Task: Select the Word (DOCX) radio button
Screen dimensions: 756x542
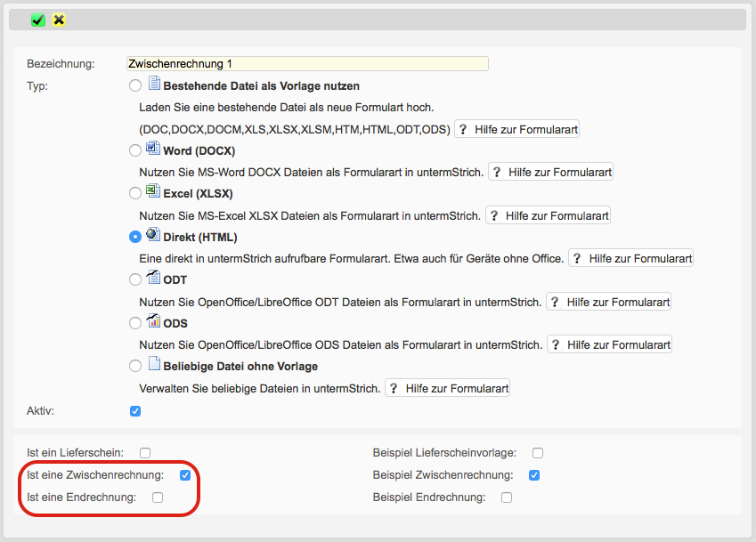Action: point(135,150)
